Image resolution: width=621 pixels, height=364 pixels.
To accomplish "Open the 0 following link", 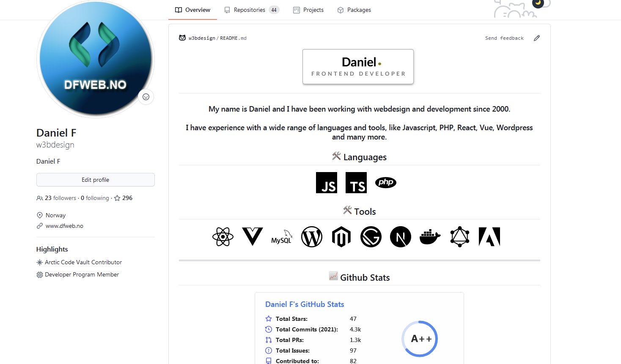I will [95, 198].
